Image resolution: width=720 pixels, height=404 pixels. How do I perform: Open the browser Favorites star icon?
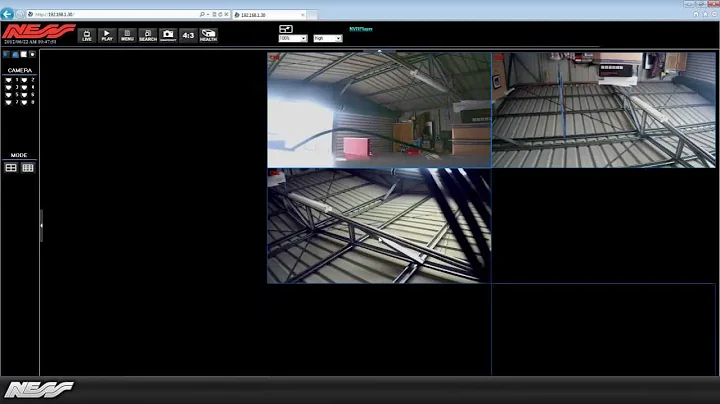tap(705, 14)
